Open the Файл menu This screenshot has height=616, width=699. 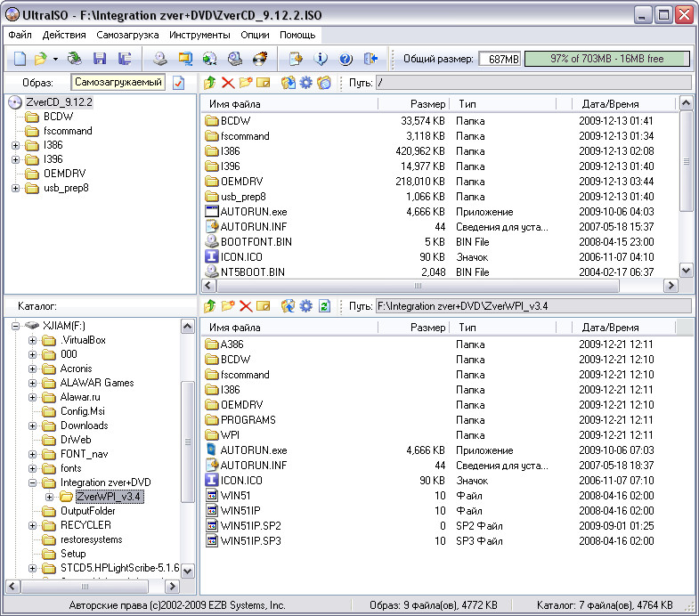[x=20, y=35]
